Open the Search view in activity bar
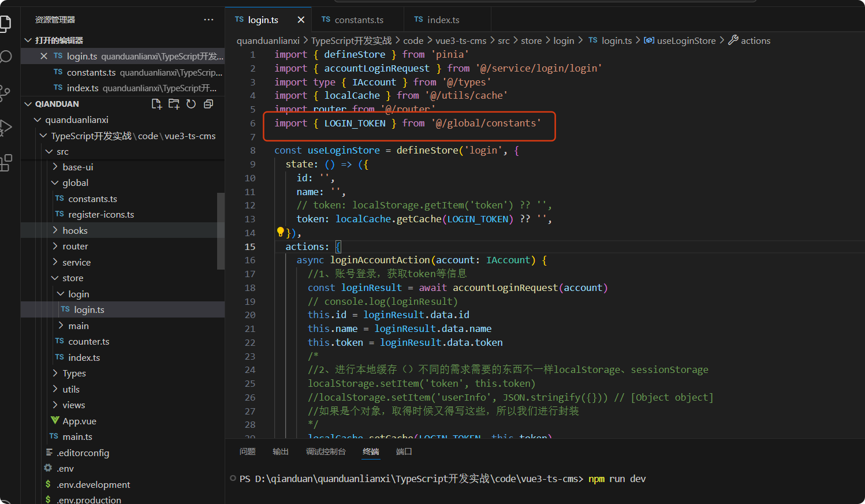 coord(6,57)
